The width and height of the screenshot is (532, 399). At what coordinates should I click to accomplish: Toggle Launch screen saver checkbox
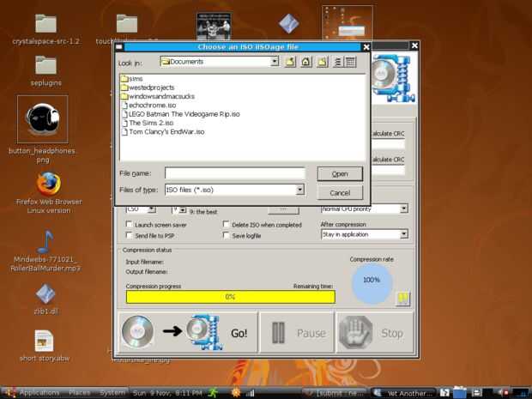[x=129, y=224]
